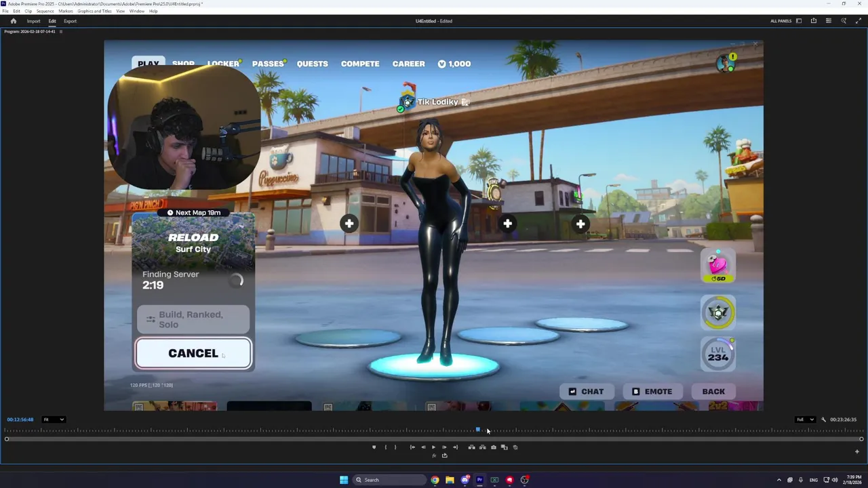Open Program monitor settings wrench
The width and height of the screenshot is (868, 488).
[x=823, y=420]
